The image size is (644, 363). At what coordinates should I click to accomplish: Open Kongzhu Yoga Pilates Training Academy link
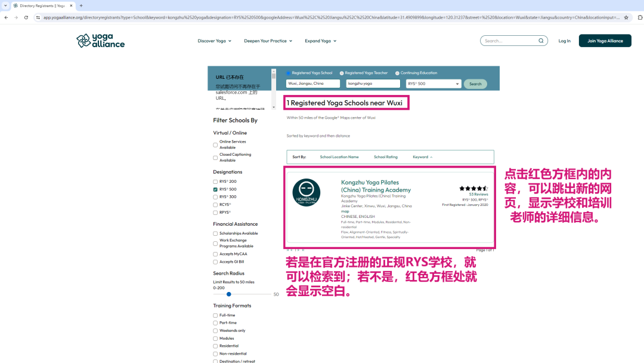(376, 186)
